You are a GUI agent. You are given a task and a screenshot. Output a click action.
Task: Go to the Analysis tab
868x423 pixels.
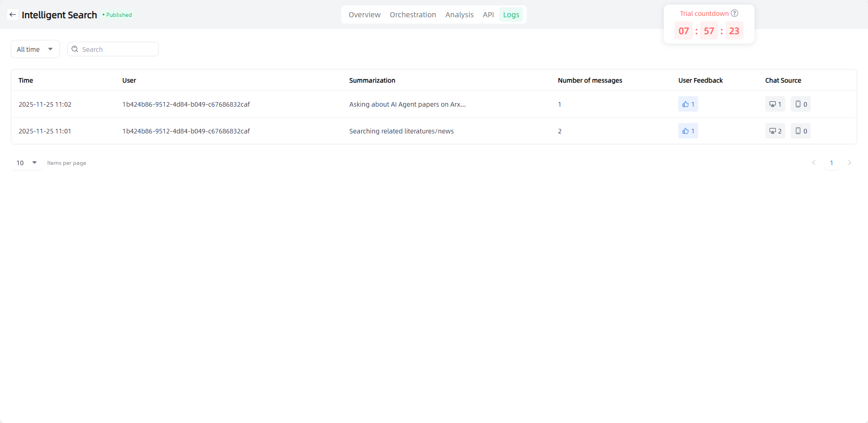459,15
